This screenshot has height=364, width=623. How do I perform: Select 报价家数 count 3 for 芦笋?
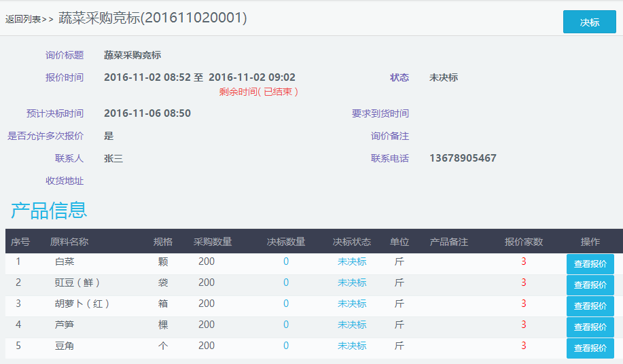(x=524, y=325)
